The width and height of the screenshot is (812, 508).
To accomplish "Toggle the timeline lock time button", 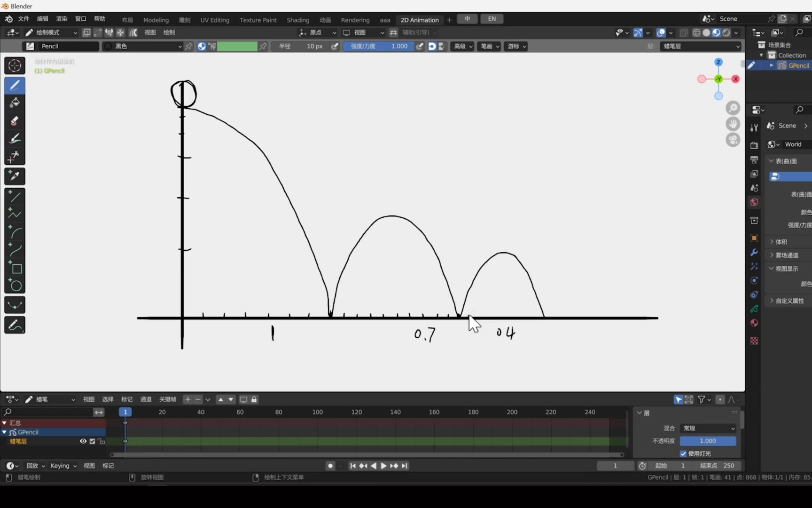I will click(x=254, y=399).
